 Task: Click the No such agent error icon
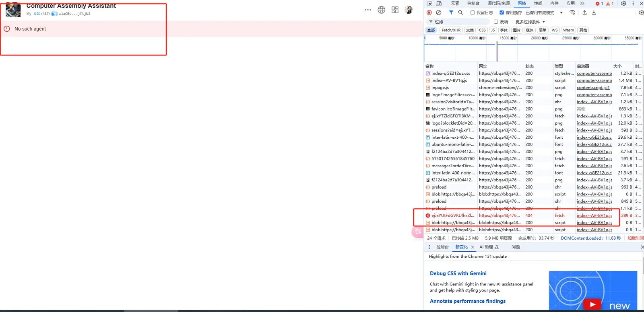(x=7, y=29)
